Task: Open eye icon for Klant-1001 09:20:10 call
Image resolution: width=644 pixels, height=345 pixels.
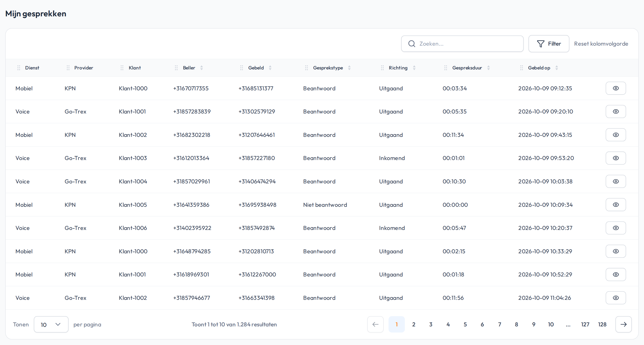Action: click(x=615, y=112)
